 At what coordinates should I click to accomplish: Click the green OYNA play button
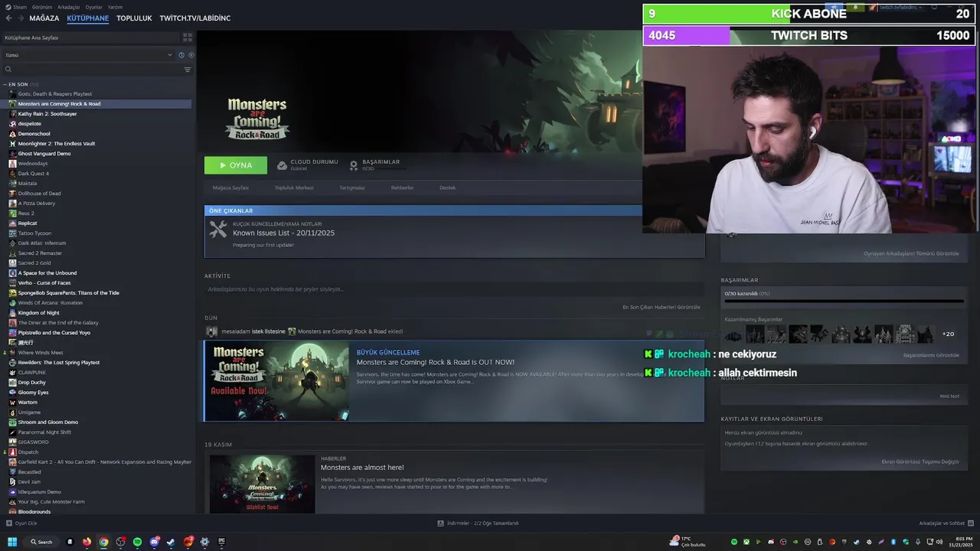[x=236, y=165]
